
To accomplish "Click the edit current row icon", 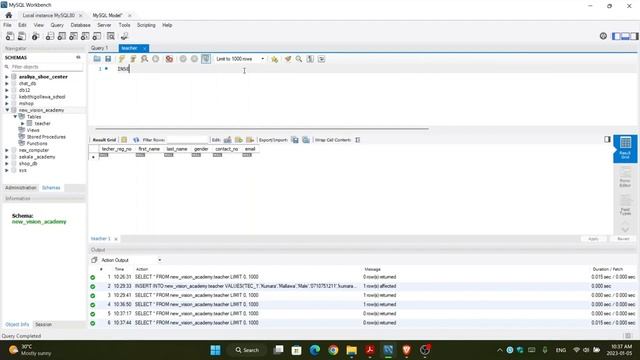I will point(228,140).
